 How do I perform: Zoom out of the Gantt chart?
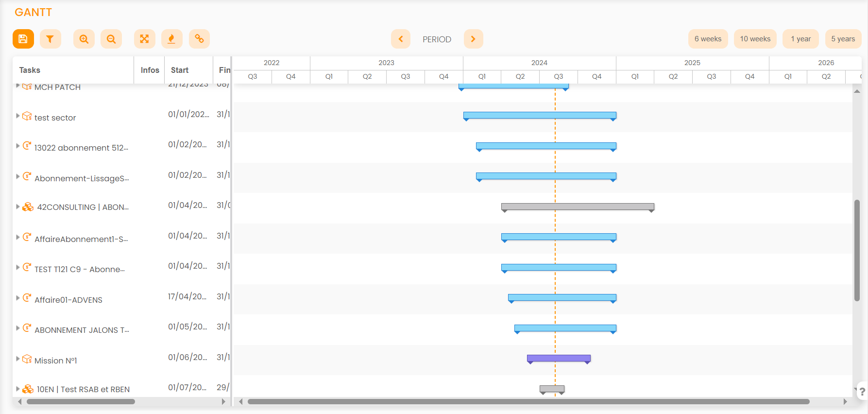click(x=111, y=39)
